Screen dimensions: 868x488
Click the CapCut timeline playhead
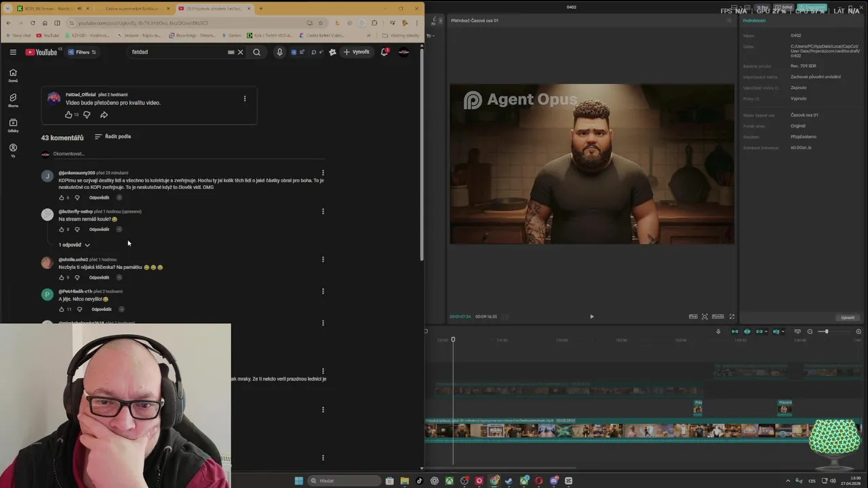[x=453, y=340]
